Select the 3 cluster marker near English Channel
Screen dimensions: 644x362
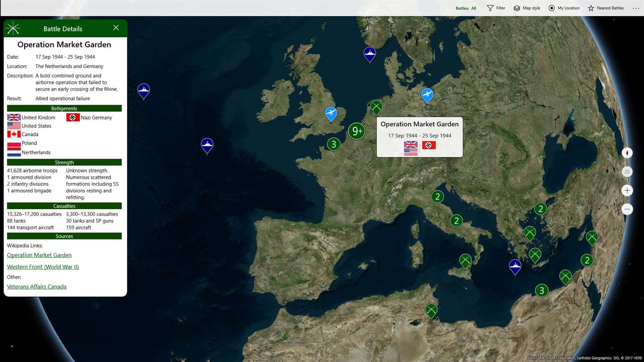[x=333, y=144]
